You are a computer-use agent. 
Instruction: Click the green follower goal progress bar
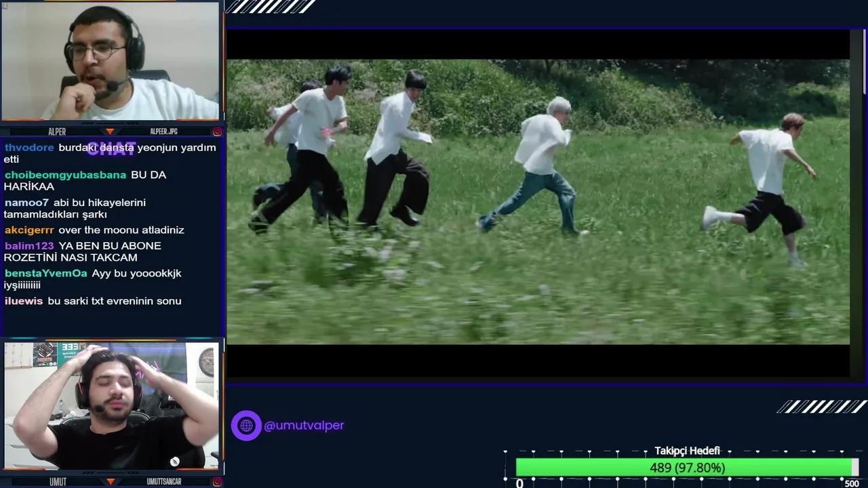pos(687,468)
